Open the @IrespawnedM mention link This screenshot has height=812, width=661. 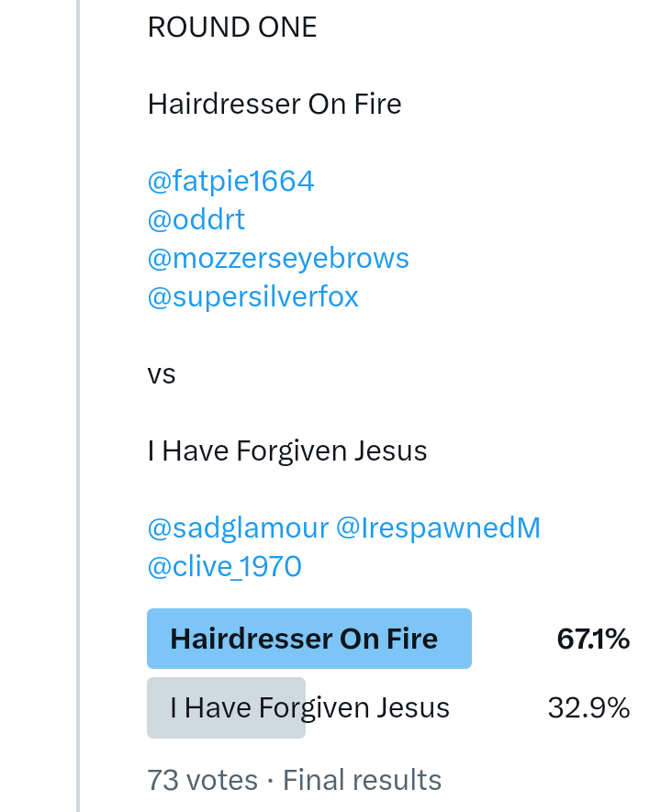coord(438,528)
